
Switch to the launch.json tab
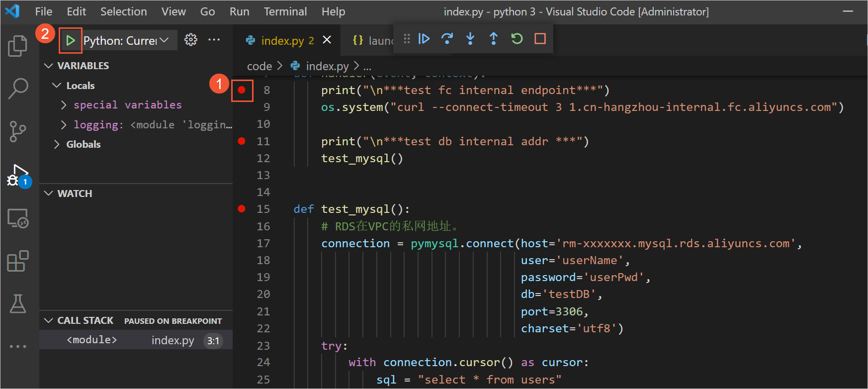(x=372, y=40)
